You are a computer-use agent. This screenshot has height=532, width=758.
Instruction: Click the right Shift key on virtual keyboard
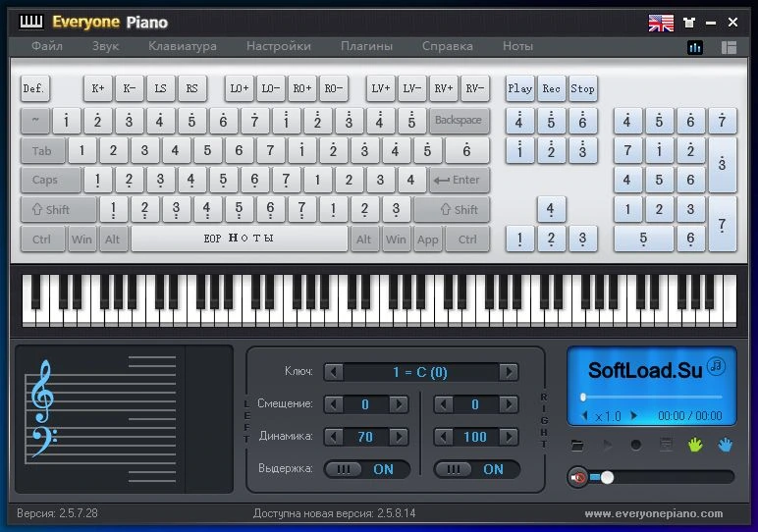pyautogui.click(x=452, y=210)
